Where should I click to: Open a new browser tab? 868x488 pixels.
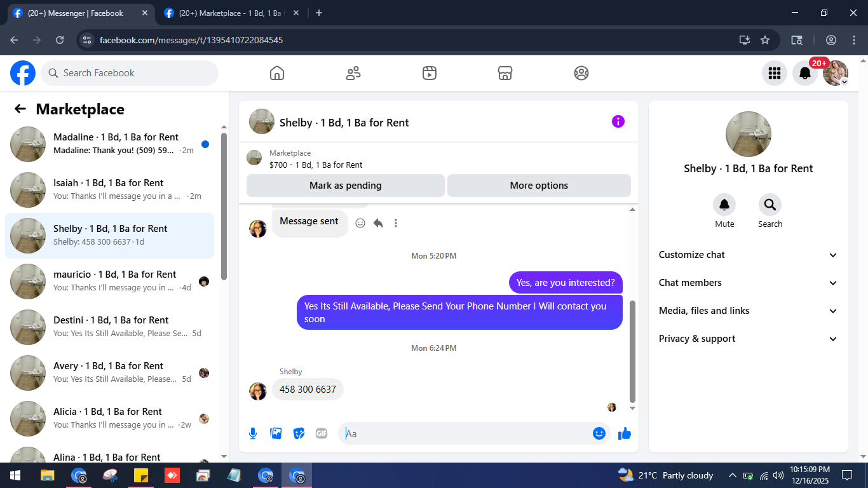click(x=319, y=13)
